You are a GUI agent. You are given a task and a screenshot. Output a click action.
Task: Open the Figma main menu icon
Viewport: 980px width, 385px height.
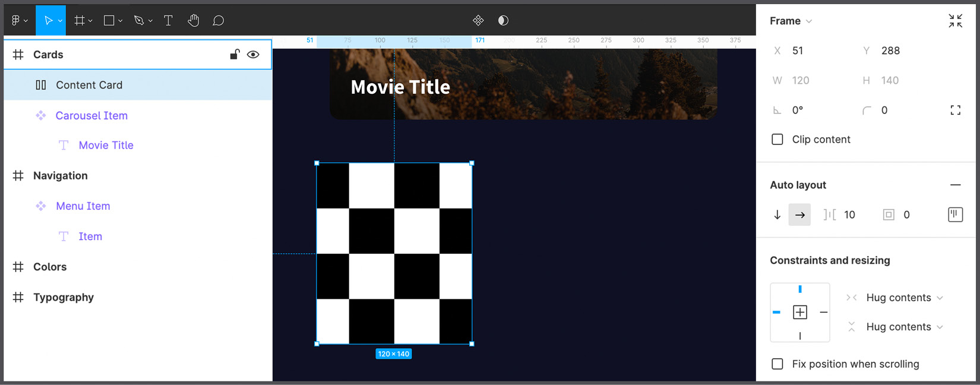15,20
